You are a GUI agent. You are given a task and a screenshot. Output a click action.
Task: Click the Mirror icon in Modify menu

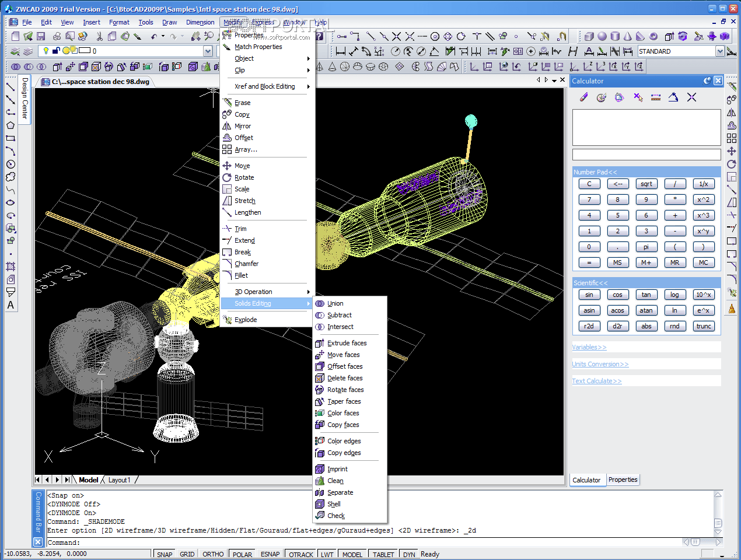point(227,126)
